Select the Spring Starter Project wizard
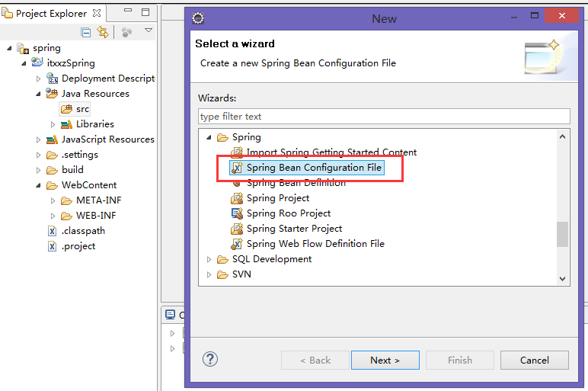588x391 pixels. (294, 229)
